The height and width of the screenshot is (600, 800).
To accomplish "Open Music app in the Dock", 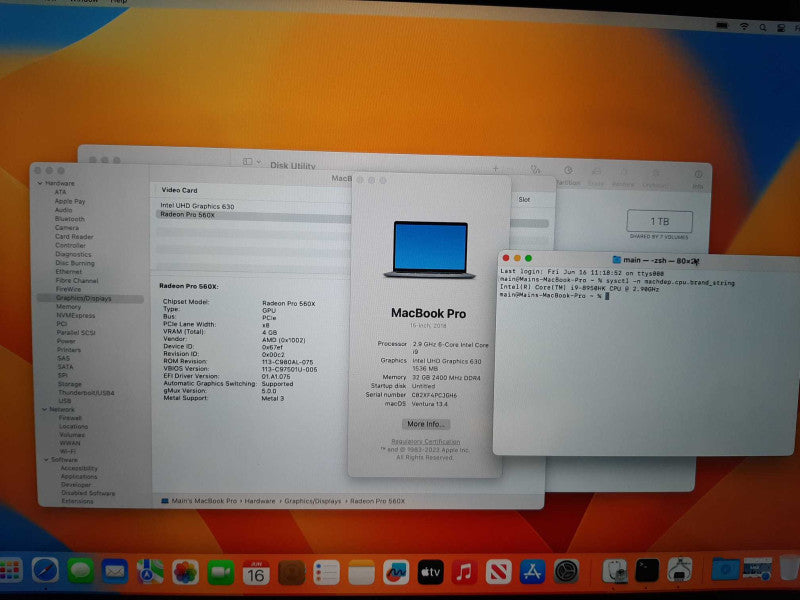I will point(464,572).
